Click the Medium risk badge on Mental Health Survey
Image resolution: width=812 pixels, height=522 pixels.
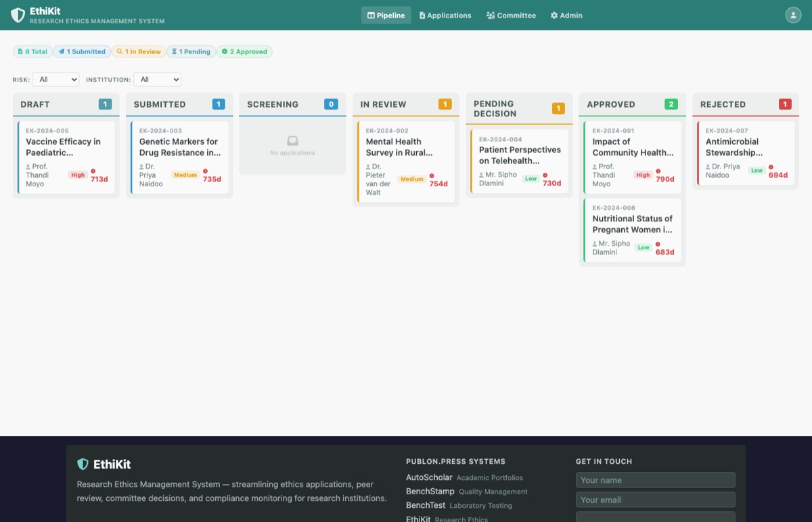point(412,179)
